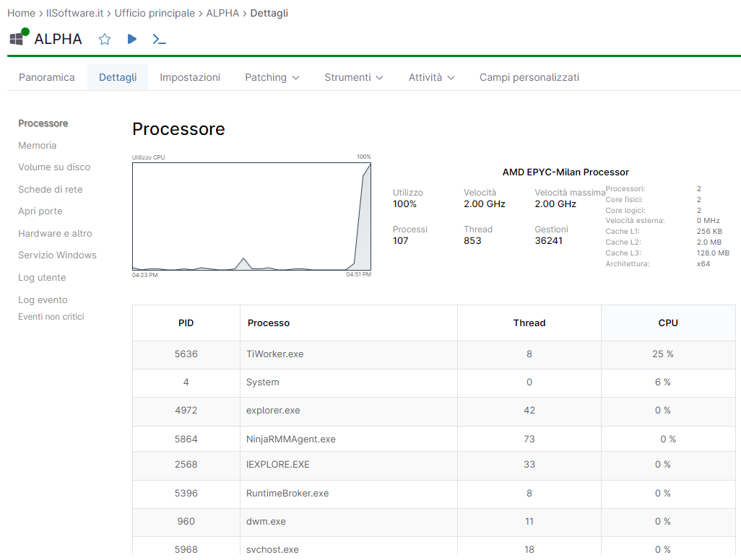Viewport: 741px width, 560px height.
Task: Click the Gestioni count 36241
Action: tap(549, 241)
